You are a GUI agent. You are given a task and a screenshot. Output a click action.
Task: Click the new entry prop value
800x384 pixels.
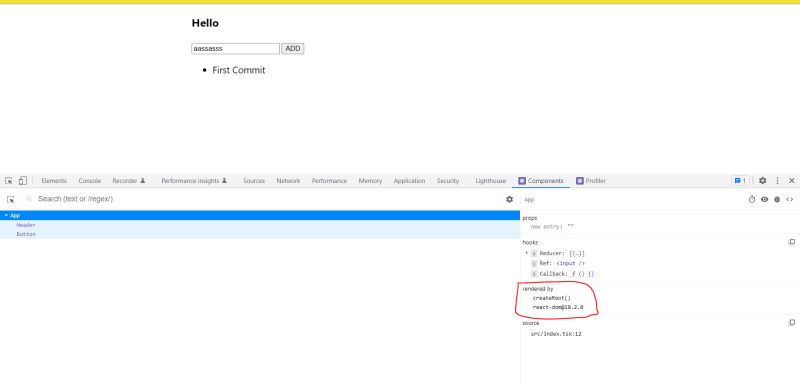pyautogui.click(x=571, y=227)
